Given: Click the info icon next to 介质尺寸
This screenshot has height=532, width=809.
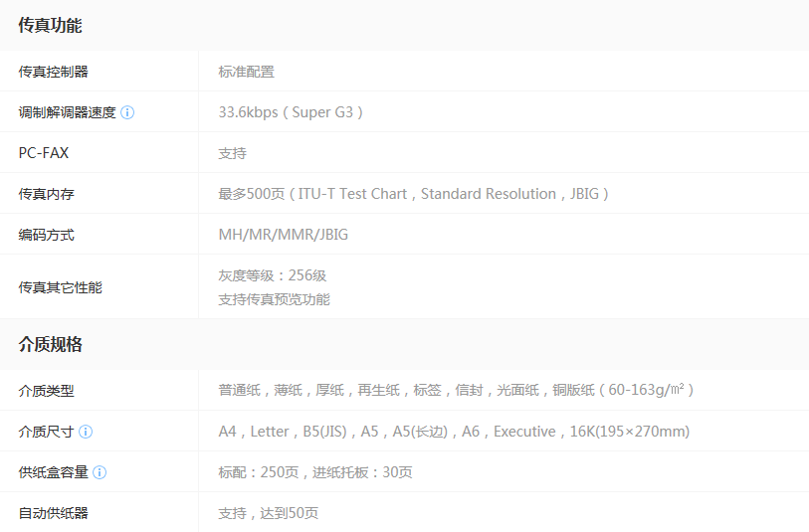Looking at the screenshot, I should 86,432.
